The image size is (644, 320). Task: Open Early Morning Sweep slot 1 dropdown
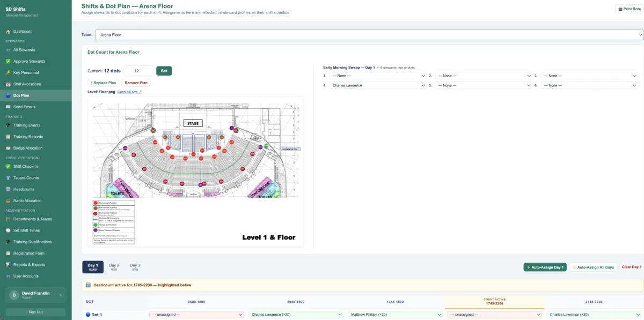point(378,76)
